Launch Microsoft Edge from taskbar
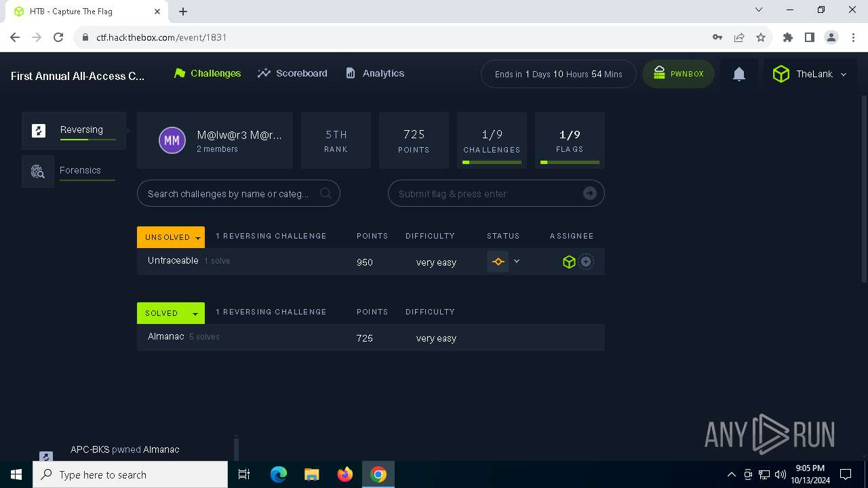The width and height of the screenshot is (868, 488). [x=279, y=474]
